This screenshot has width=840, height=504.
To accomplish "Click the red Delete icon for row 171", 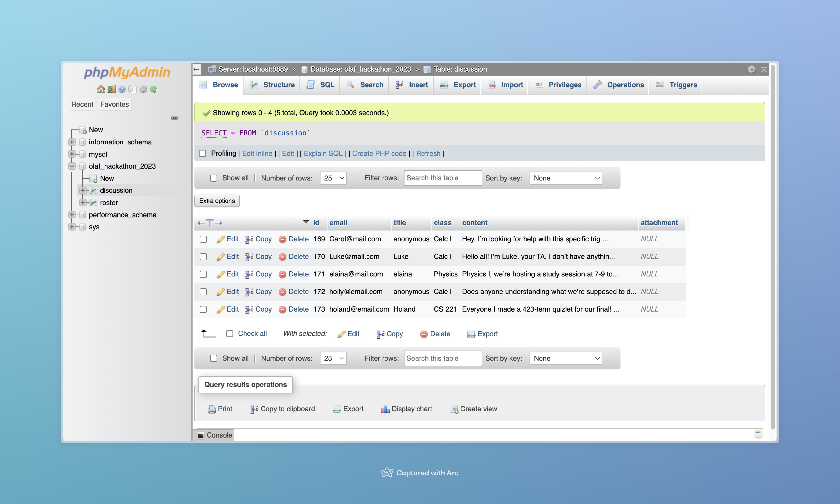I will pos(282,274).
